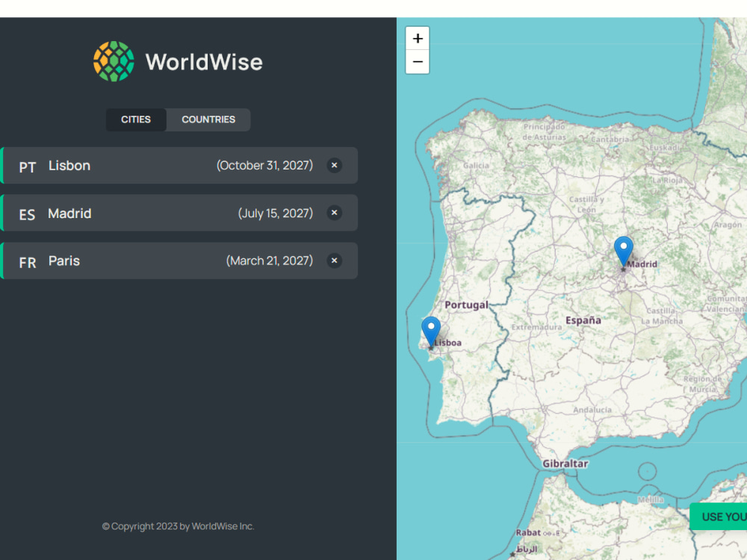Click the date March 21, 2027

click(269, 261)
